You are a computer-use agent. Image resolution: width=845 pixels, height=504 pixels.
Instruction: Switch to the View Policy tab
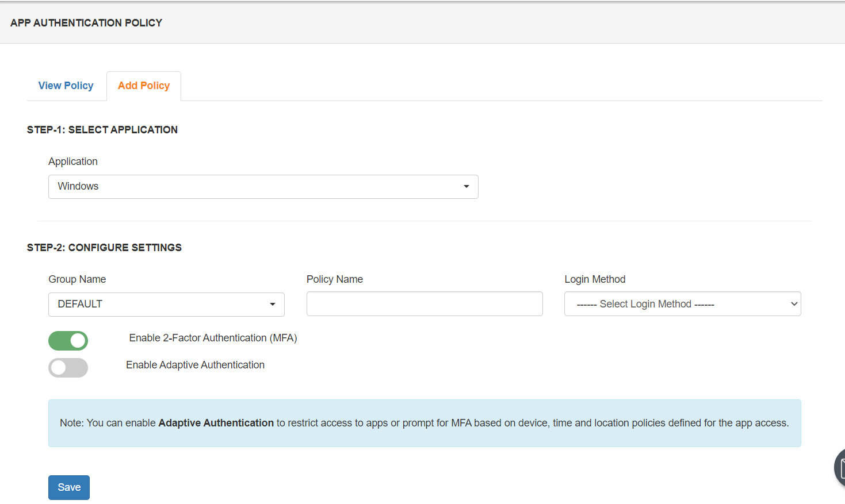tap(66, 86)
